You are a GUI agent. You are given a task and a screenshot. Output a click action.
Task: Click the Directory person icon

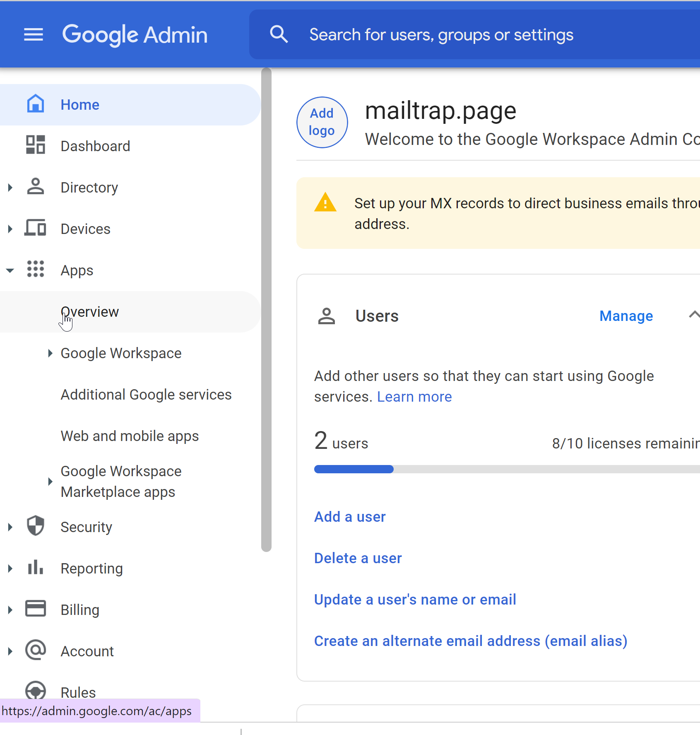click(36, 187)
